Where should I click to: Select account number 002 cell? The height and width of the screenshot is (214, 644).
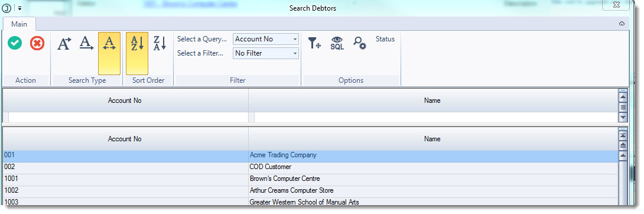[x=125, y=167]
